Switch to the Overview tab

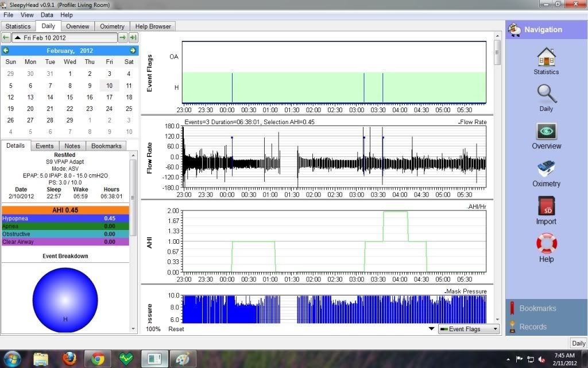78,26
